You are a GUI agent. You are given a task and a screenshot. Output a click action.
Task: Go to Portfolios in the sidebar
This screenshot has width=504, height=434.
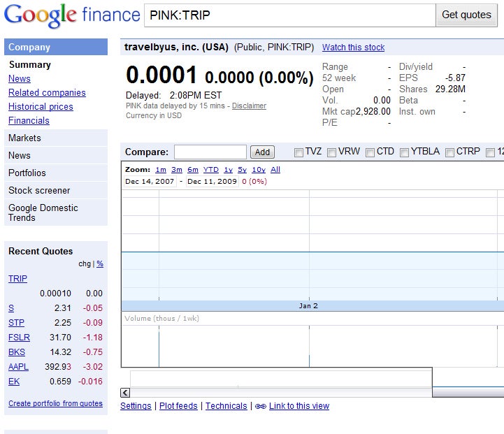pyautogui.click(x=56, y=173)
